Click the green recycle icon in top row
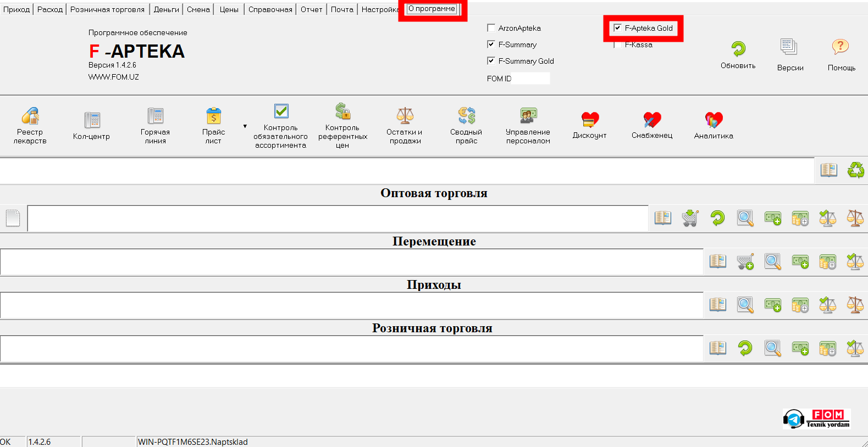The image size is (868, 447). 855,170
